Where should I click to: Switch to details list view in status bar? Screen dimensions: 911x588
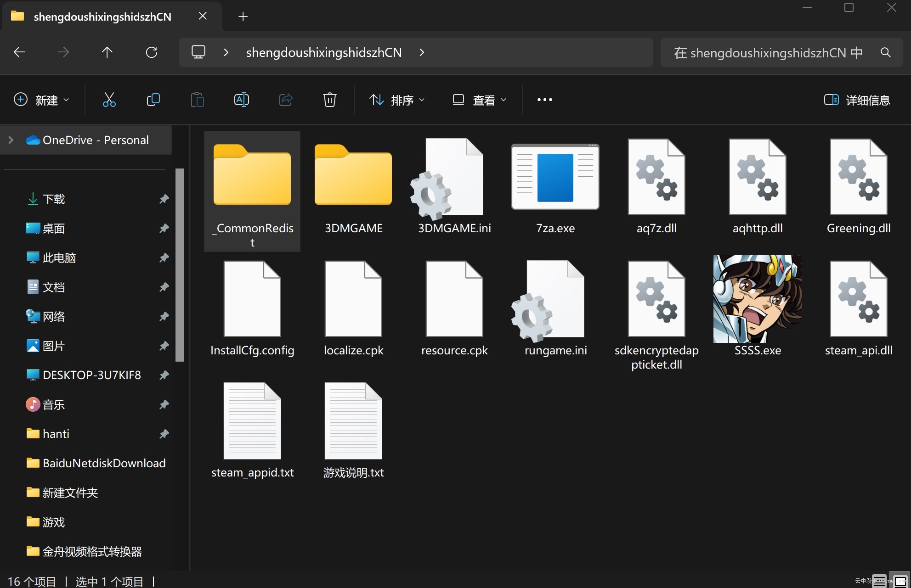879,581
